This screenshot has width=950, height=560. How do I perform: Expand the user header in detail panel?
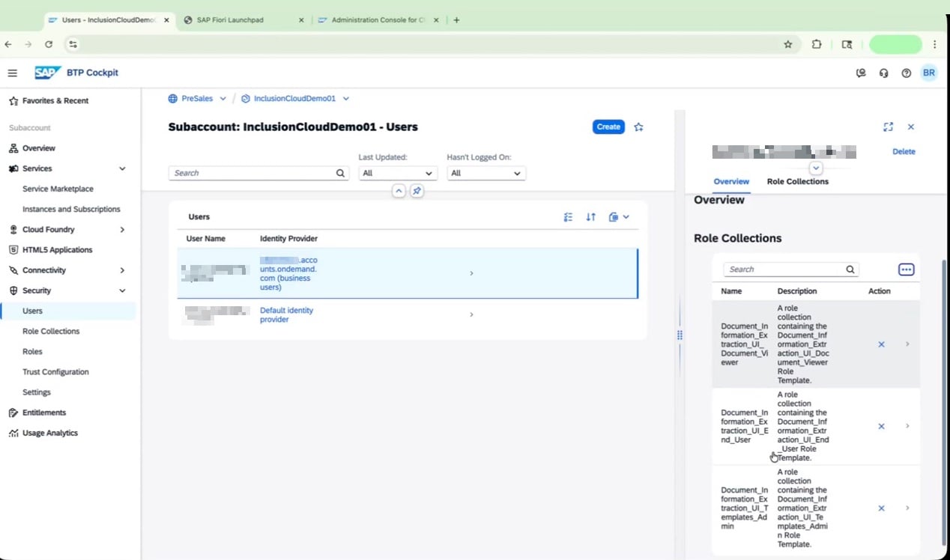tap(816, 168)
